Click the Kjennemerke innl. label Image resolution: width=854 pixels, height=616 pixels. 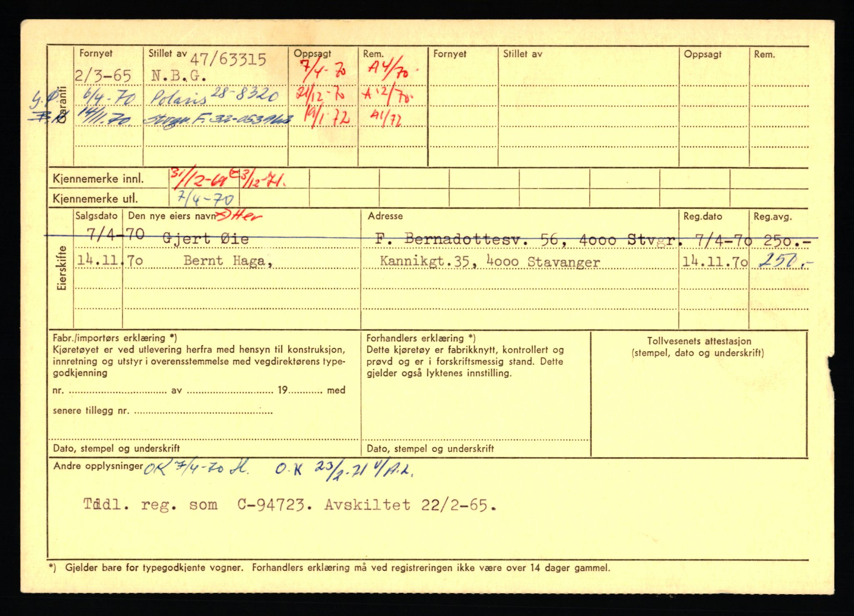coord(98,179)
